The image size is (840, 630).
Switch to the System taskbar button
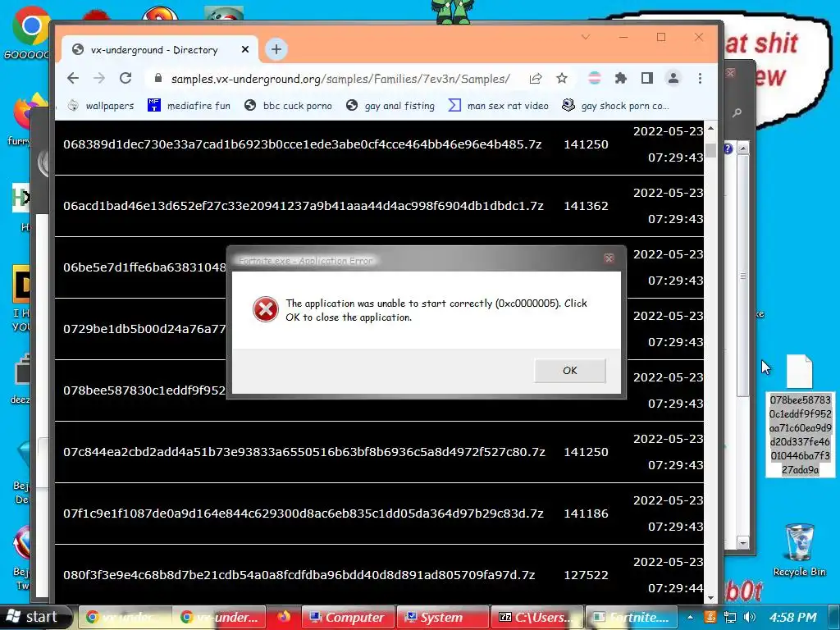point(442,617)
